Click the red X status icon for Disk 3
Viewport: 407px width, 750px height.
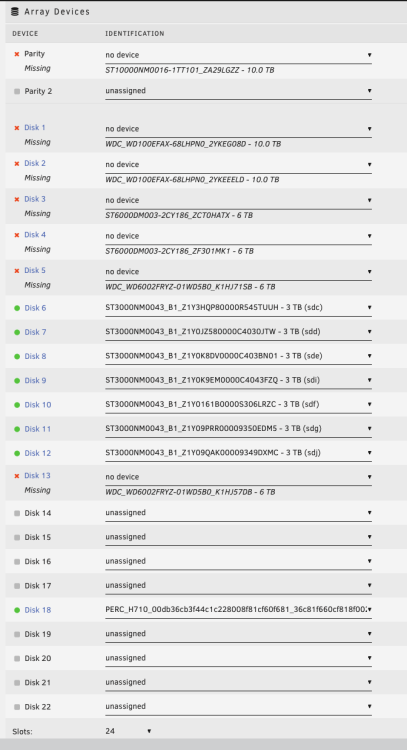tap(17, 199)
